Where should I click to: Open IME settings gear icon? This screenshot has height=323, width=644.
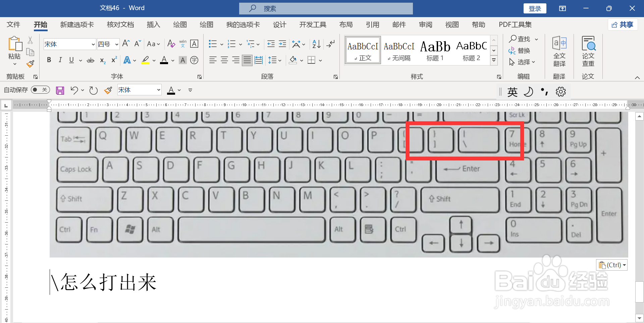tap(561, 92)
